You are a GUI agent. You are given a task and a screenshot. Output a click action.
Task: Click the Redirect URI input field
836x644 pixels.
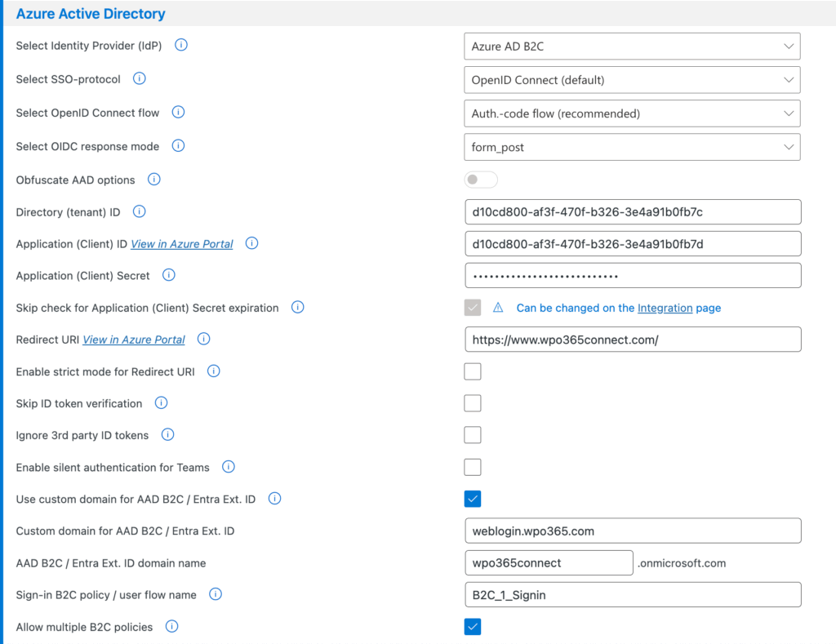click(x=633, y=340)
